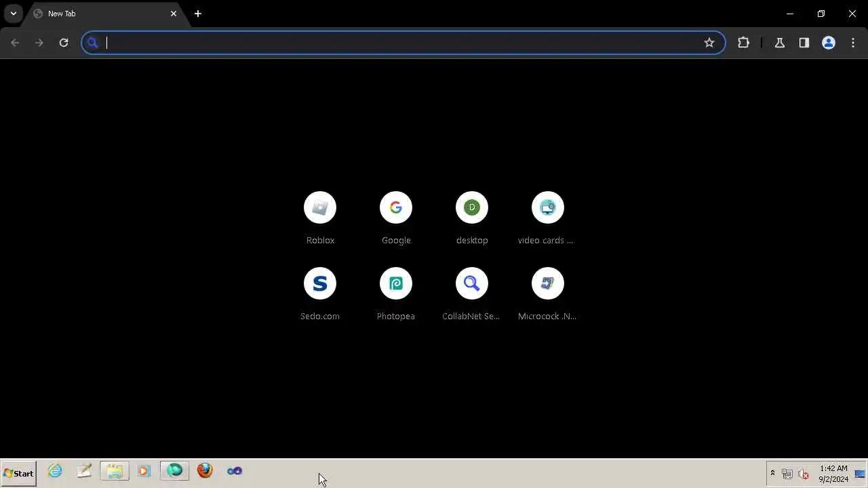Viewport: 868px width, 488px height.
Task: Select the New Tab tab
Action: click(105, 14)
